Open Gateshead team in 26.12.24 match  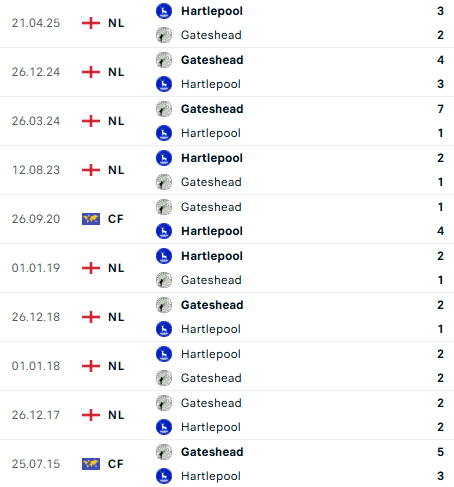(x=212, y=60)
